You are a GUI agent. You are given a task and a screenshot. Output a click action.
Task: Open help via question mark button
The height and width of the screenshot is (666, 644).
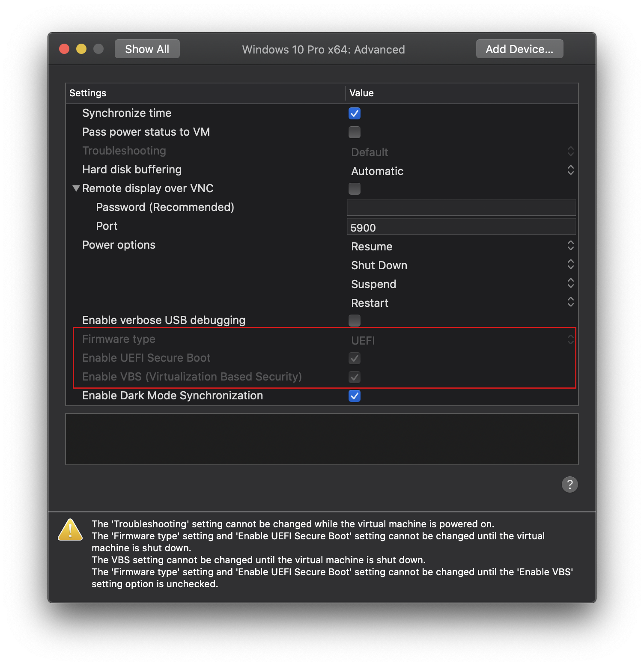coord(569,485)
